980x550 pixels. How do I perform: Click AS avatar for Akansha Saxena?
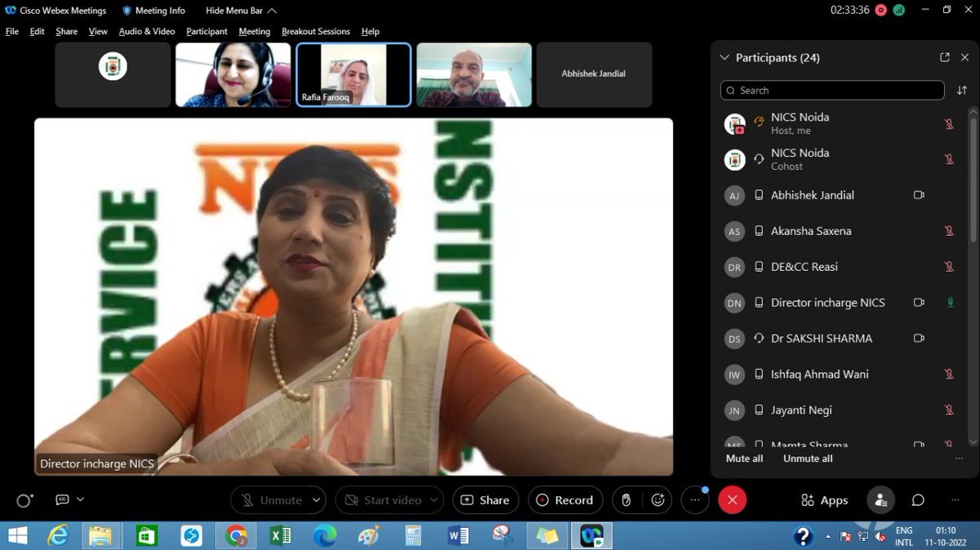[x=734, y=232]
